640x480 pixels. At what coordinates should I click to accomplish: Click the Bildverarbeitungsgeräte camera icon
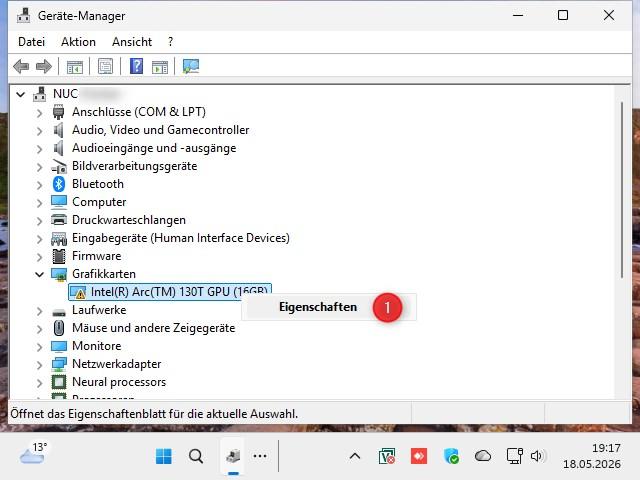59,166
